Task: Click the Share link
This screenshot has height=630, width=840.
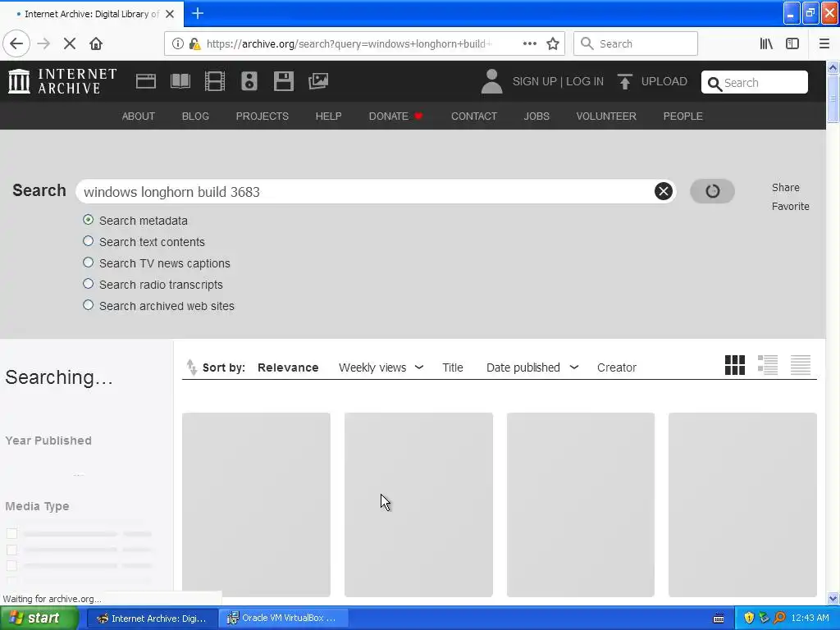Action: click(785, 188)
